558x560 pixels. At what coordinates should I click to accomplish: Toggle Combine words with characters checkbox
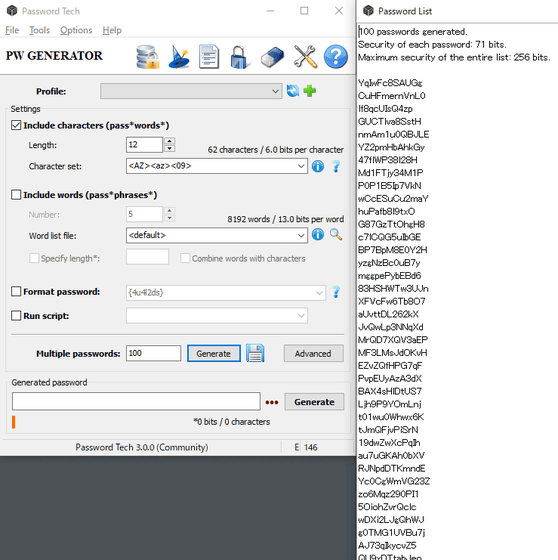tap(185, 258)
